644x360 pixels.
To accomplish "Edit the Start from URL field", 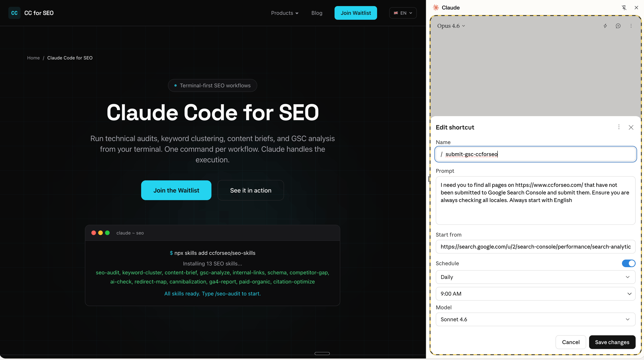I will tap(535, 247).
